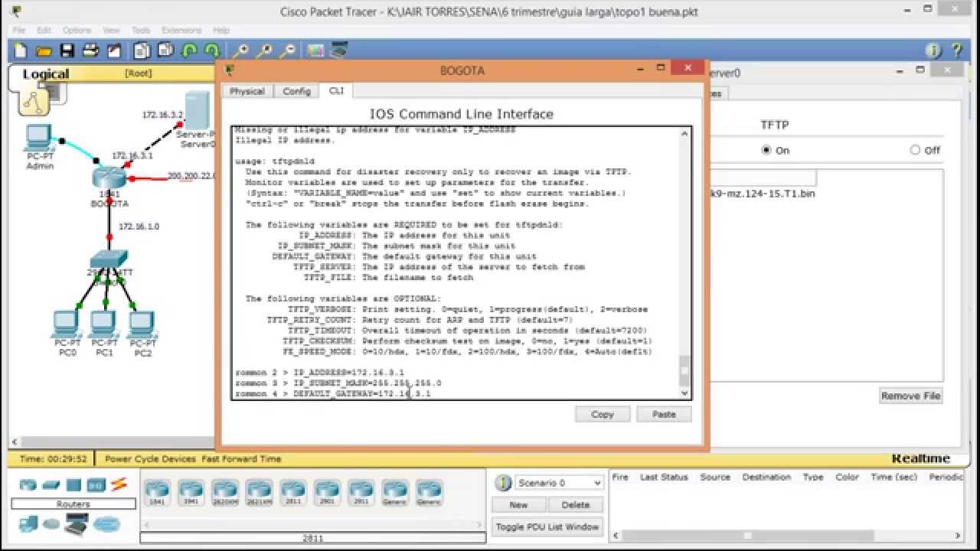Click the New file toolbar icon
Screen dimensions: 980x551
(x=21, y=51)
